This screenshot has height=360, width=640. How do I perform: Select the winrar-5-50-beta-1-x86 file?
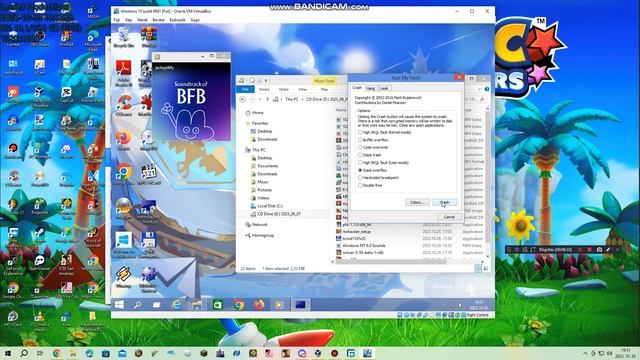coord(360,253)
